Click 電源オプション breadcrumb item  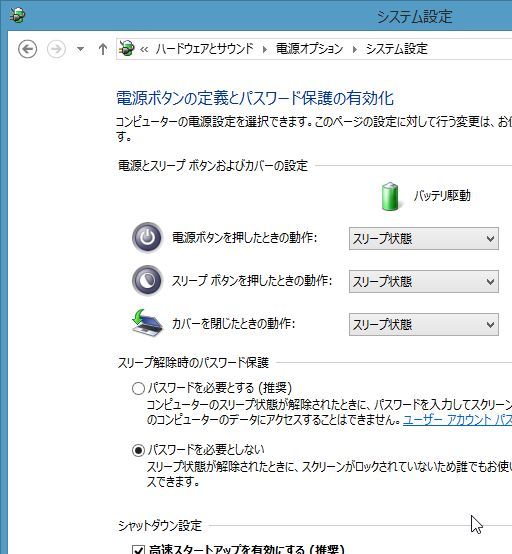tap(310, 49)
